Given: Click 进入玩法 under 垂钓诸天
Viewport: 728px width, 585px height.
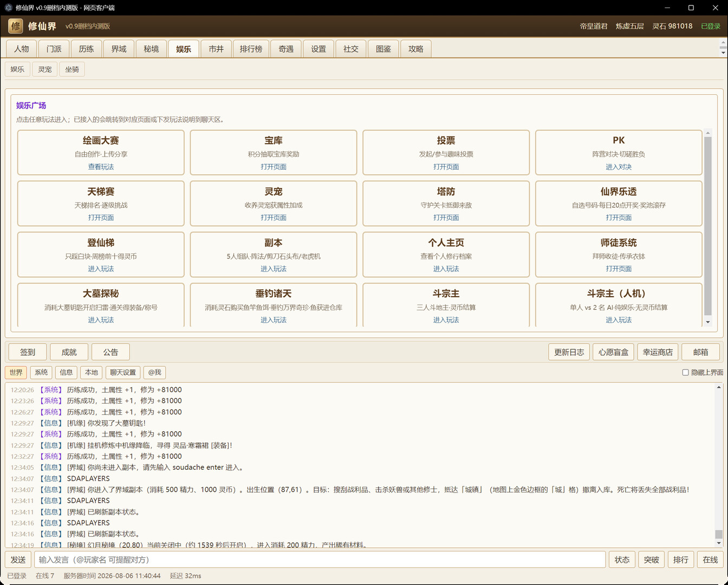Looking at the screenshot, I should (274, 320).
